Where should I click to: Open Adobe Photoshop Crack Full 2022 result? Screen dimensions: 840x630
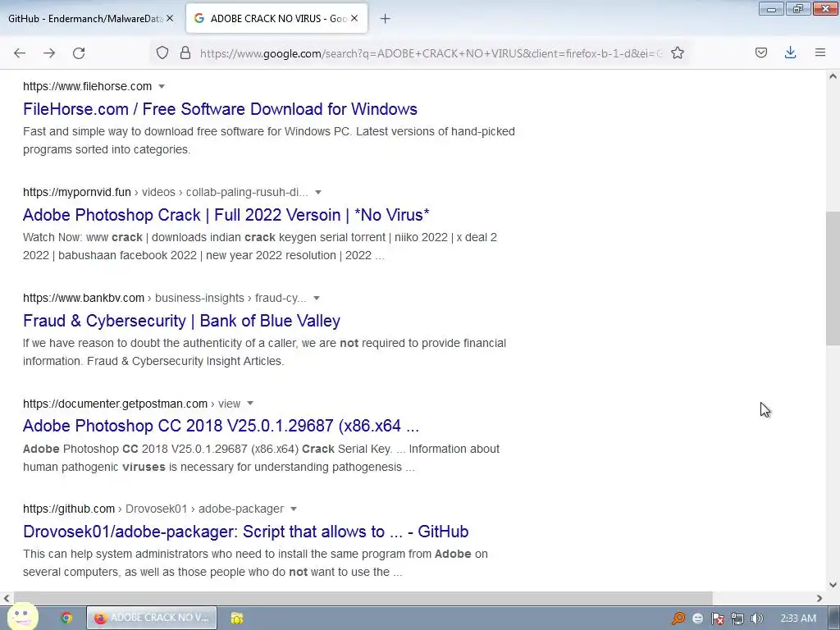click(226, 215)
